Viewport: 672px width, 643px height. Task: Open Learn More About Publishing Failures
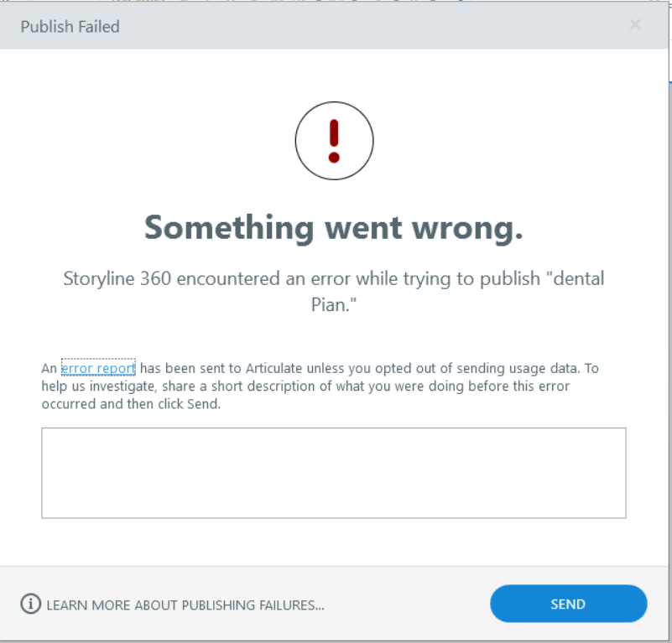[185, 604]
